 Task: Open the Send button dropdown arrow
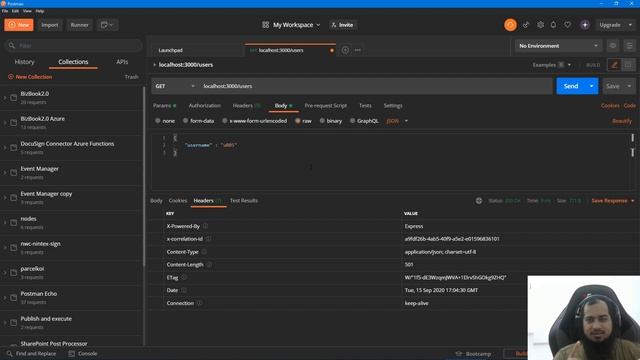pos(591,86)
